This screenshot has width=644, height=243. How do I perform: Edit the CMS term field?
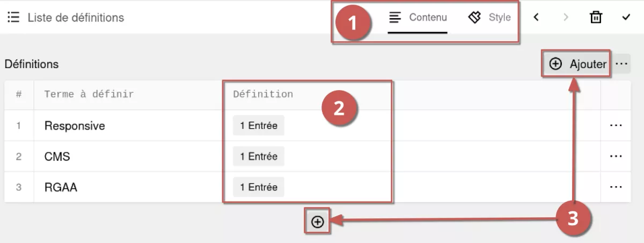(129, 156)
